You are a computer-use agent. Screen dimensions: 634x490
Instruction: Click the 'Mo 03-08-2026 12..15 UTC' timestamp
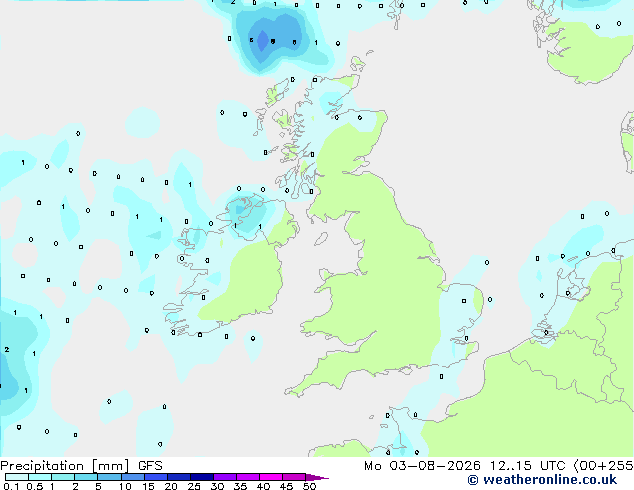(465, 466)
